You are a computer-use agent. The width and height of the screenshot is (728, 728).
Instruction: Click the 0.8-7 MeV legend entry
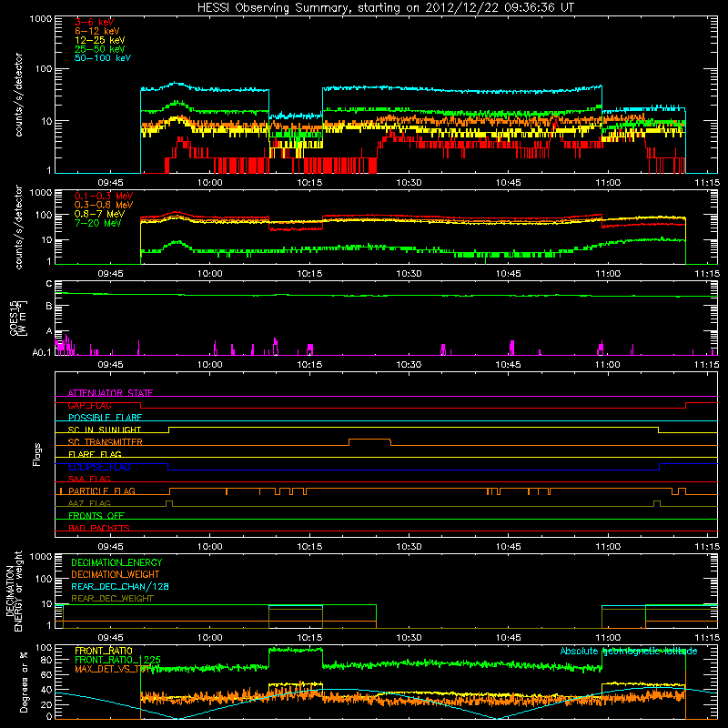tap(99, 214)
